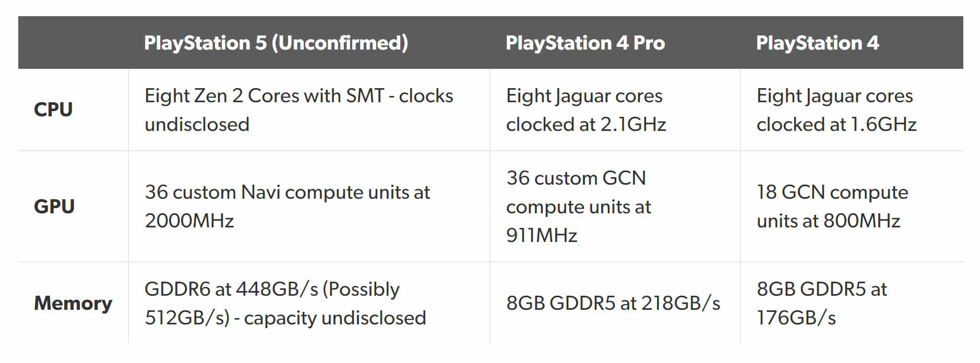Select the CPU row label
This screenshot has width=980, height=363.
pos(53,110)
